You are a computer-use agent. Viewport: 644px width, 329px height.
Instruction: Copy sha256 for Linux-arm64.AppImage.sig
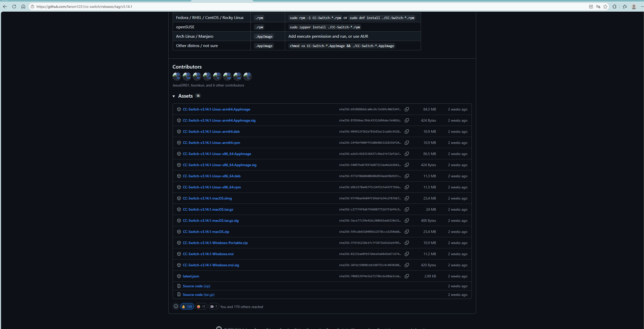click(x=407, y=120)
